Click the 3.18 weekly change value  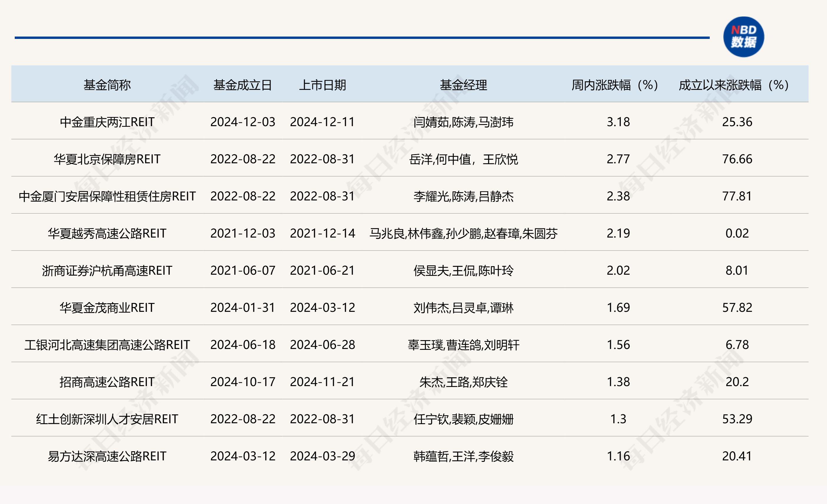tap(618, 122)
